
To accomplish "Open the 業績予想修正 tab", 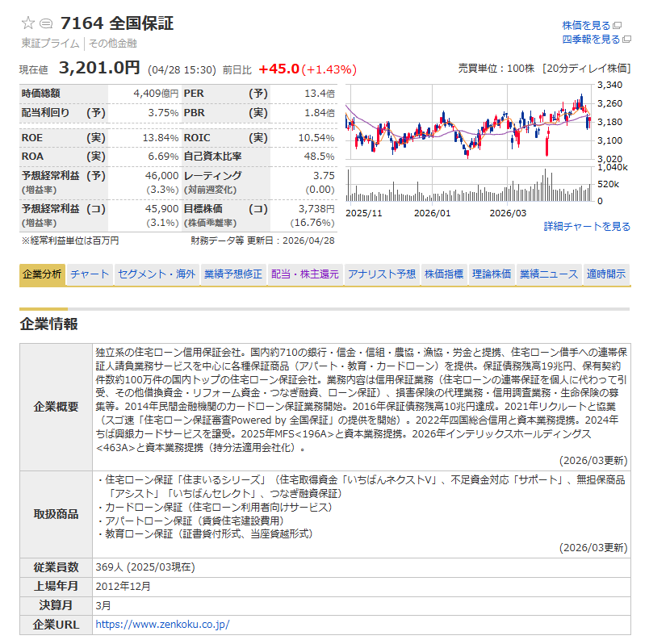I will point(233,274).
